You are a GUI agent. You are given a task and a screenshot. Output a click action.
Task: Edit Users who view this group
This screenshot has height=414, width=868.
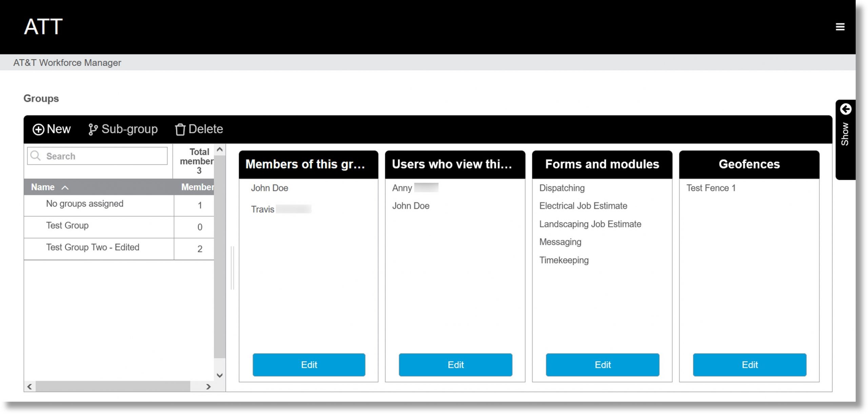[x=455, y=365]
